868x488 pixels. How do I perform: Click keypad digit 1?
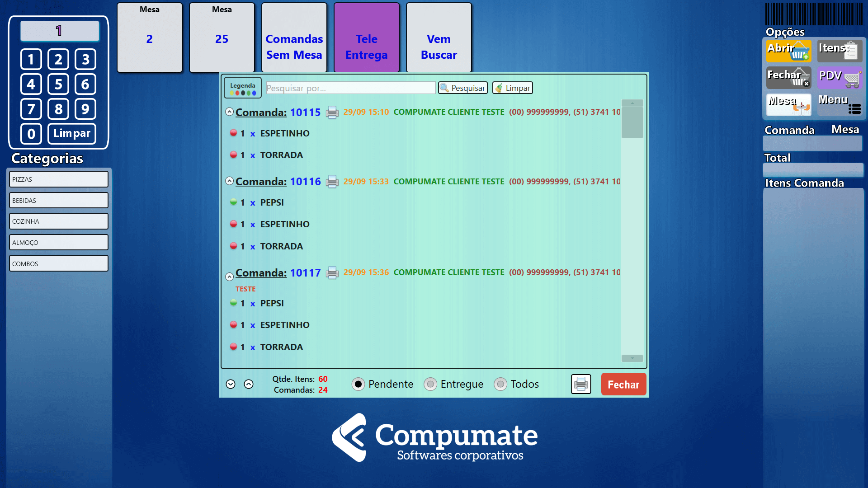pos(31,59)
